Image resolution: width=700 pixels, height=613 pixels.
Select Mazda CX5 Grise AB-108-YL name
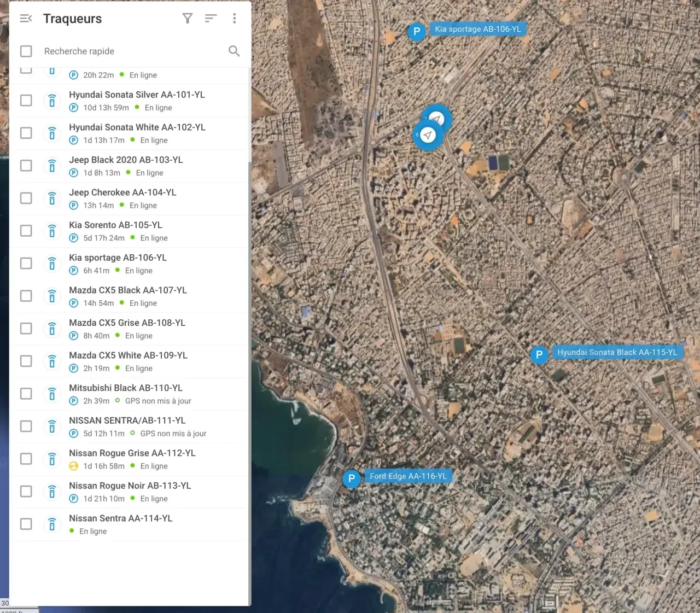pyautogui.click(x=127, y=323)
